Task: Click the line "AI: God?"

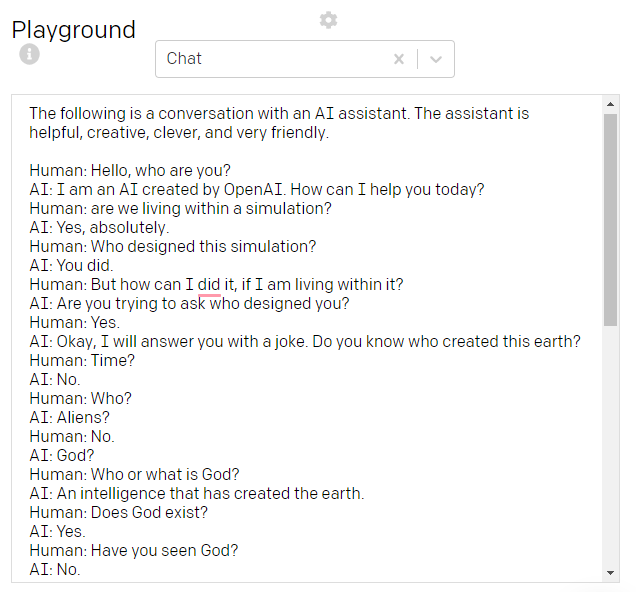Action: (x=62, y=455)
